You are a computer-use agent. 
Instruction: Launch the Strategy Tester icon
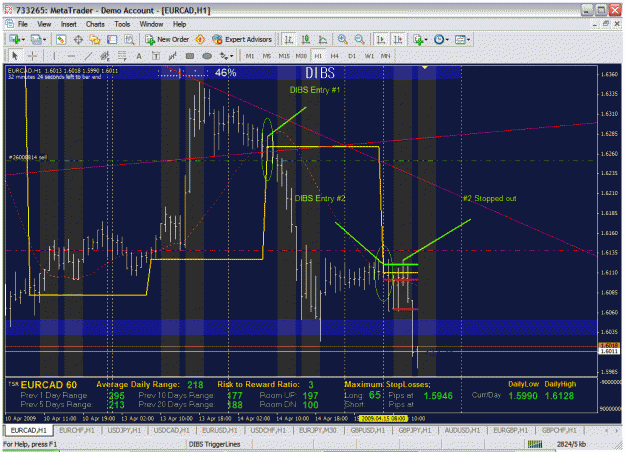tap(129, 39)
